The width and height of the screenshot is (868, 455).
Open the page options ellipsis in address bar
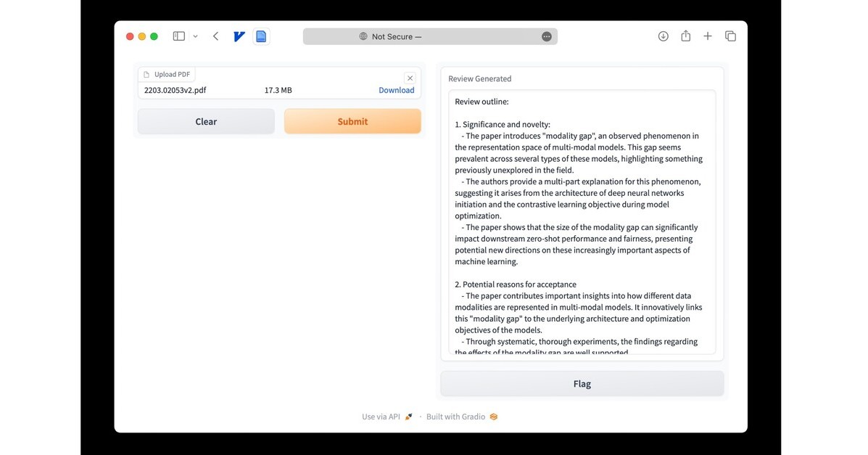pyautogui.click(x=547, y=36)
